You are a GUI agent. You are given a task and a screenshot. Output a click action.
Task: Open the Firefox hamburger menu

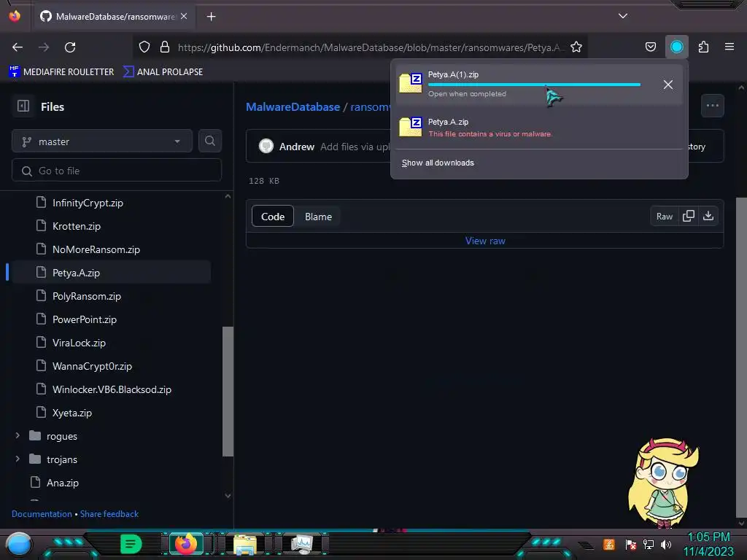click(729, 47)
